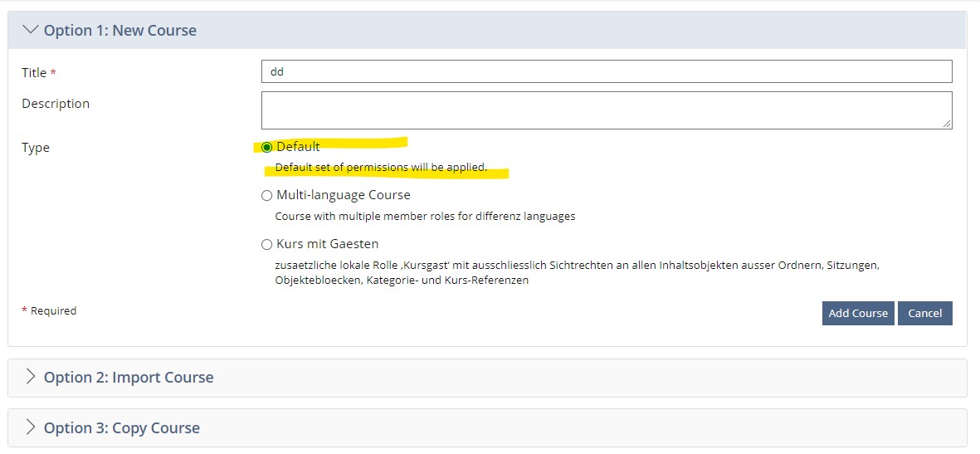Click the 'Multi-language Course' label text
980x454 pixels.
[343, 195]
